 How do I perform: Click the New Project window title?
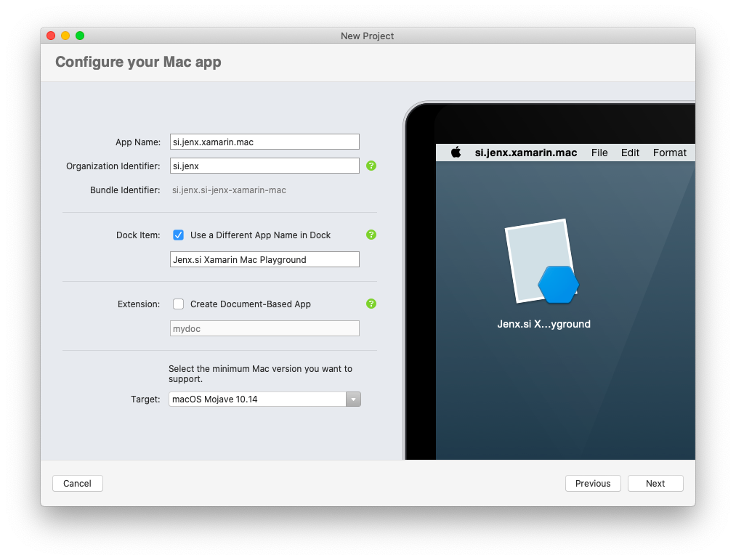[x=367, y=36]
